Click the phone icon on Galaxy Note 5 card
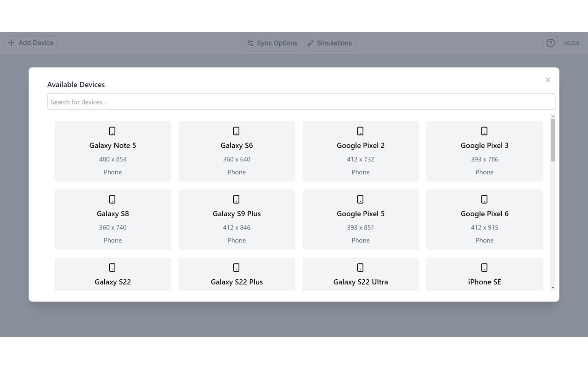Image resolution: width=588 pixels, height=368 pixels. click(113, 131)
